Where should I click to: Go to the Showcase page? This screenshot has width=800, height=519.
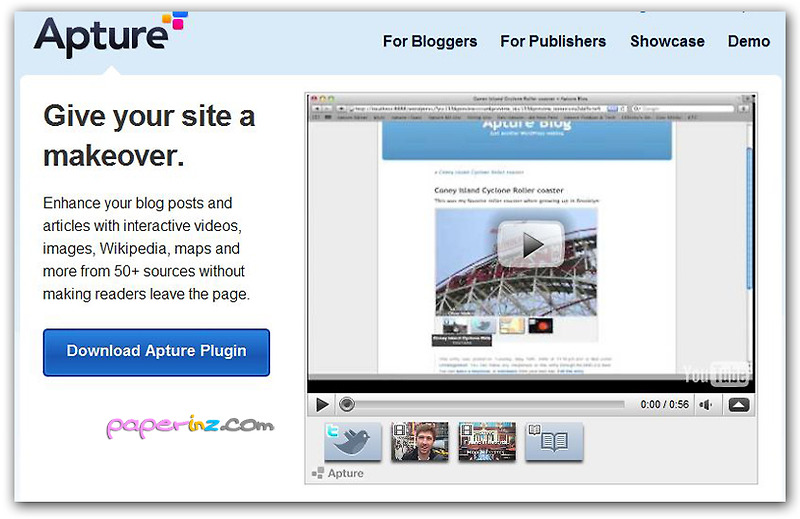pyautogui.click(x=667, y=41)
